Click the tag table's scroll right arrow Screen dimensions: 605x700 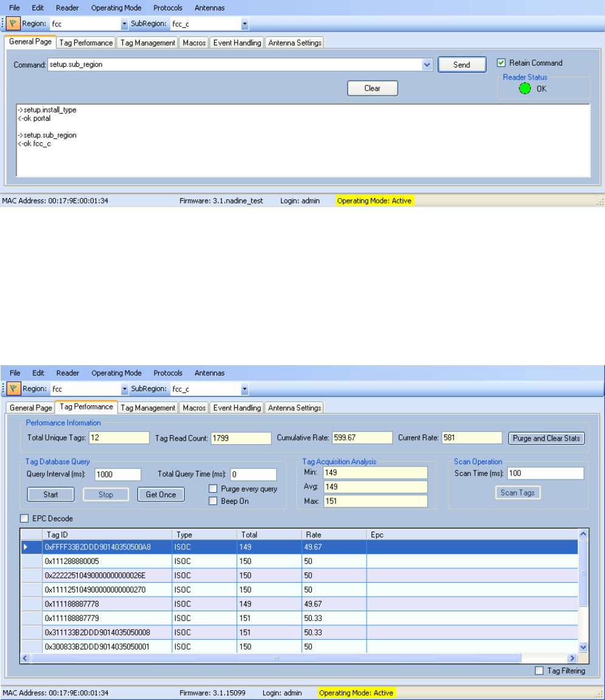pyautogui.click(x=572, y=658)
